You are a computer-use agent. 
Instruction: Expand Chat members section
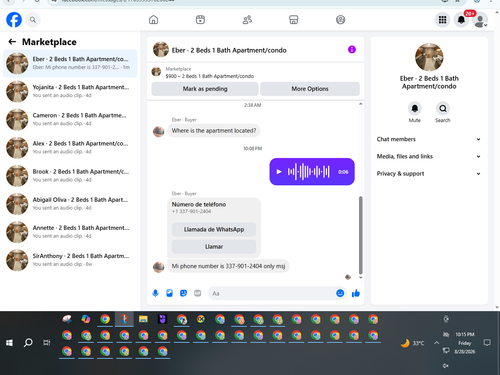(429, 139)
